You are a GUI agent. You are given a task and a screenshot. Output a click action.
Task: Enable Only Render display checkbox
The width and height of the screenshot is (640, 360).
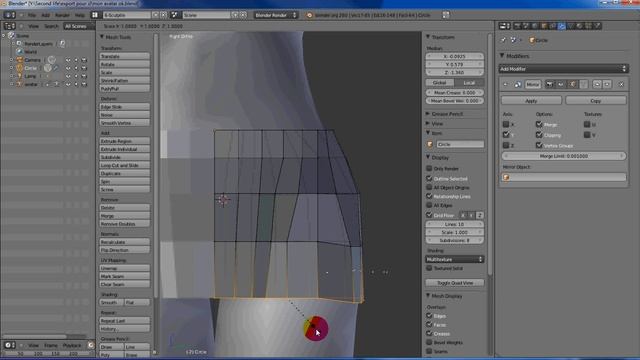point(429,168)
